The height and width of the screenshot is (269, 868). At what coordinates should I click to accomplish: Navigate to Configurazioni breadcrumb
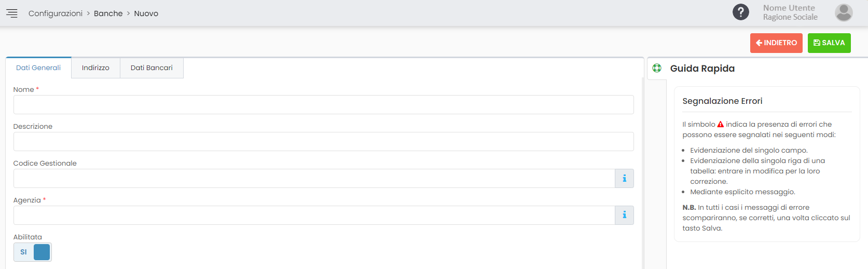click(56, 14)
